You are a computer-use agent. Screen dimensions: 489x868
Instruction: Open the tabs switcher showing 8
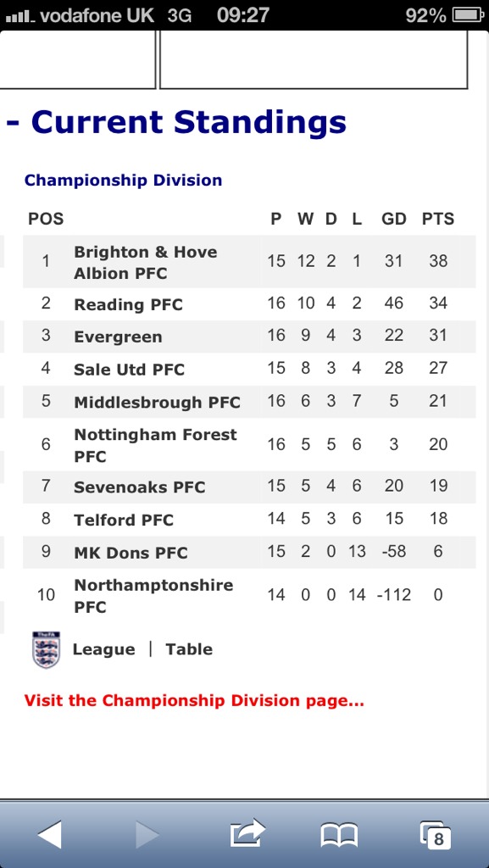click(x=436, y=835)
